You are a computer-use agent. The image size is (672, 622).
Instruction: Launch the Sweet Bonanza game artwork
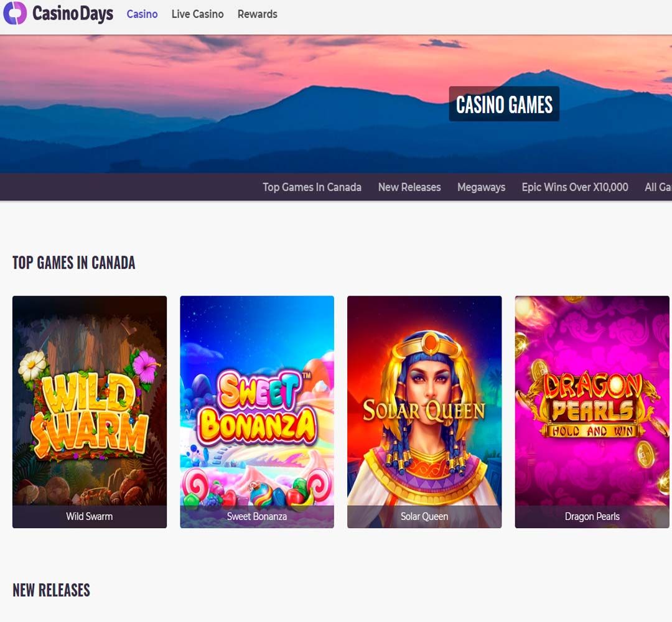(257, 401)
